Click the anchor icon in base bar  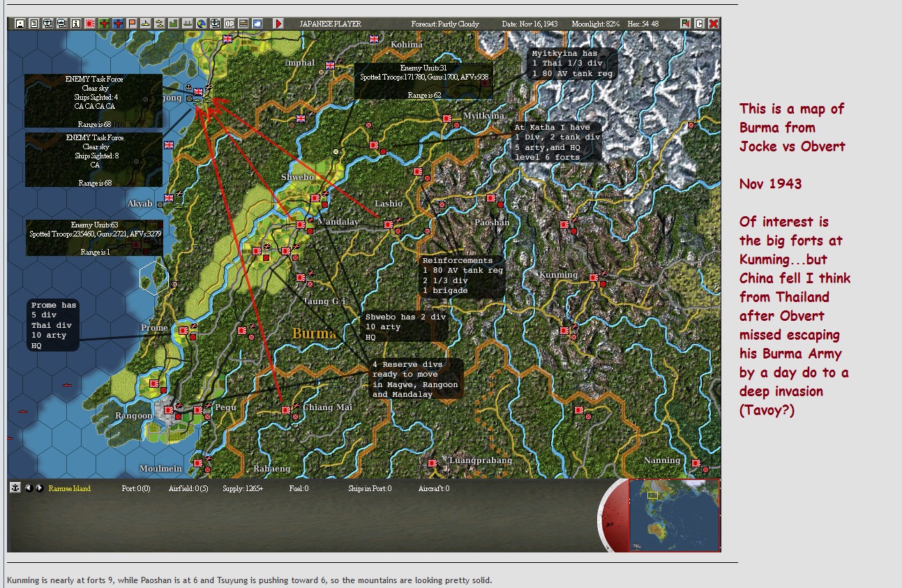(15, 488)
